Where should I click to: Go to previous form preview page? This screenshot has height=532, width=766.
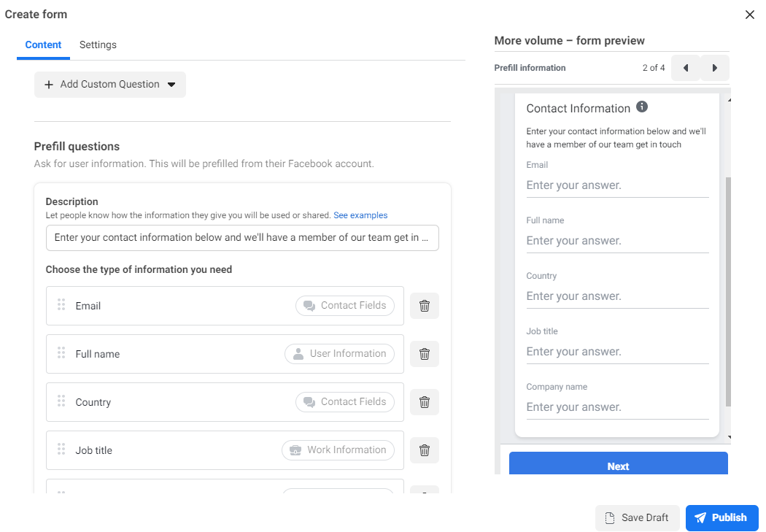[686, 68]
